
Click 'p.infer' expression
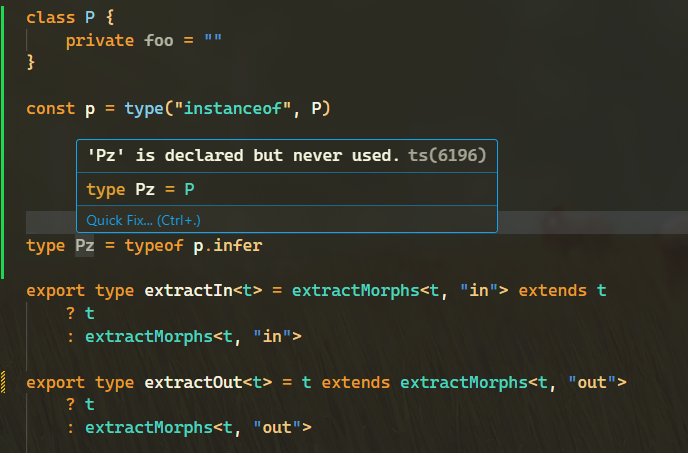pos(228,245)
